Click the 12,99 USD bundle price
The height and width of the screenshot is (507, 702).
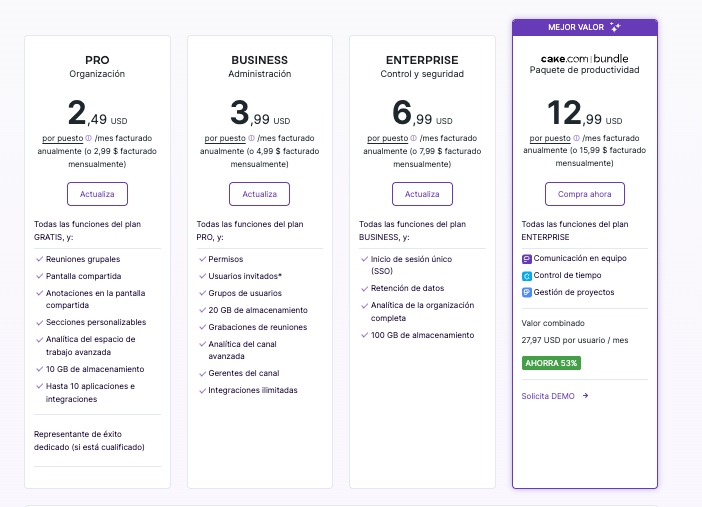click(584, 113)
